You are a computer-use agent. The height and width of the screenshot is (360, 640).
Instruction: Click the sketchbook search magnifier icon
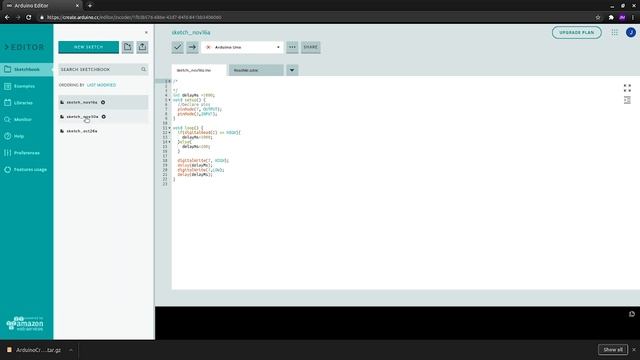143,69
